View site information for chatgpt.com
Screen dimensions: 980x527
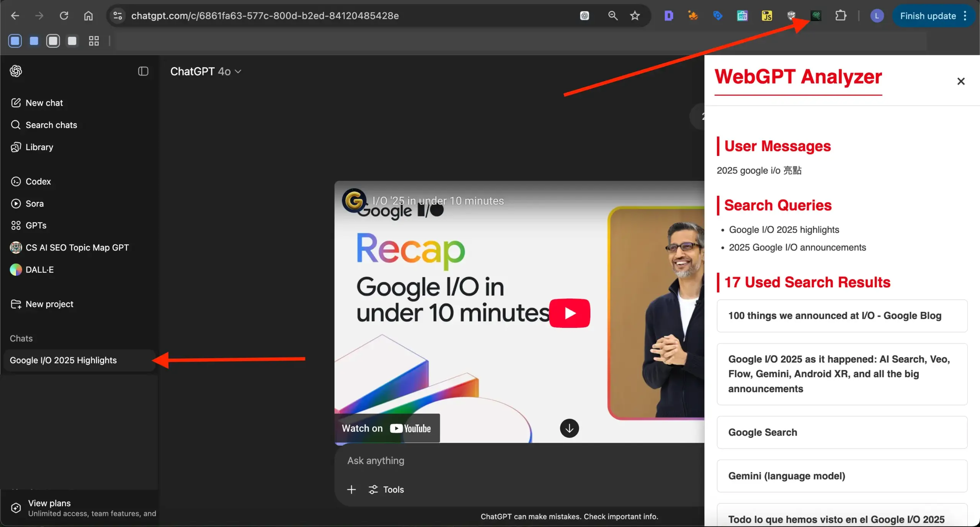[x=118, y=16]
